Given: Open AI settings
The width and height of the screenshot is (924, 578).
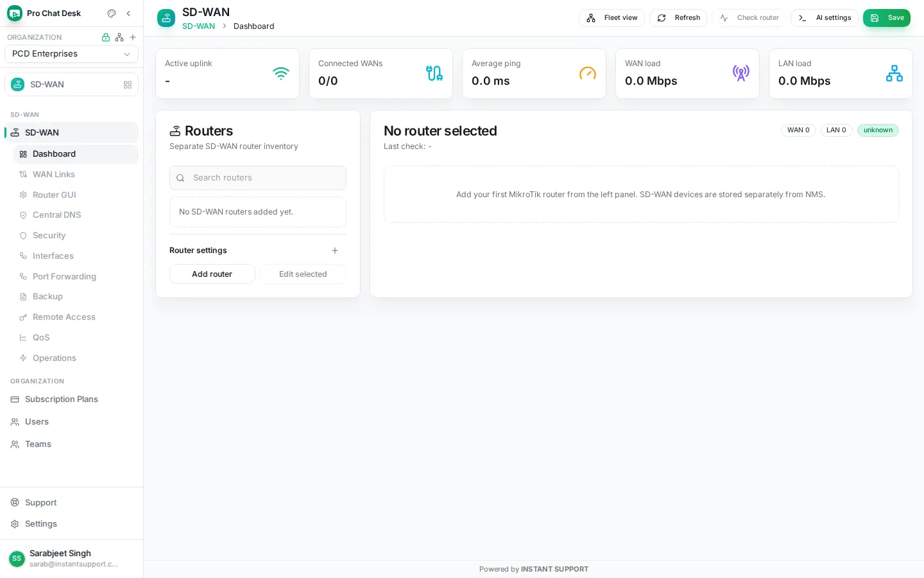Looking at the screenshot, I should pos(825,18).
